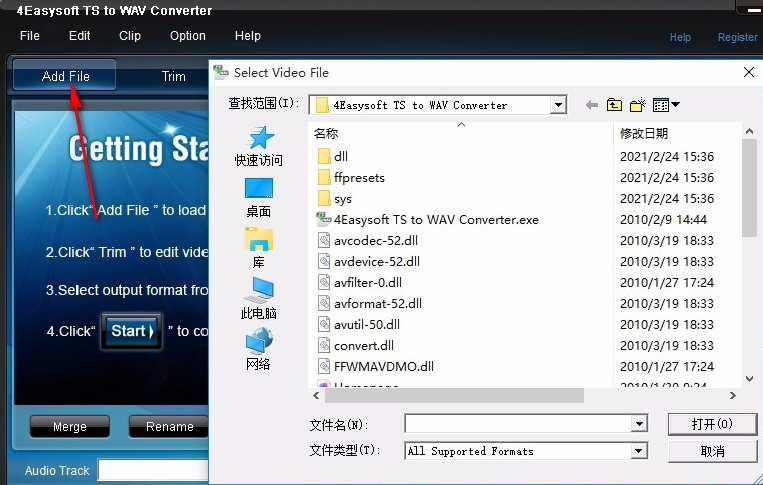Select the dll folder icon
Viewport: 763px width, 485px height.
click(324, 156)
